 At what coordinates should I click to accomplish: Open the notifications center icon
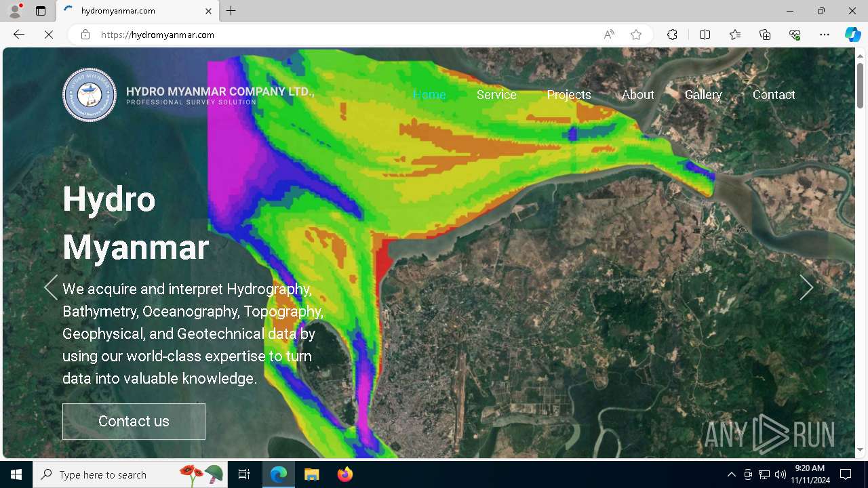(x=846, y=474)
